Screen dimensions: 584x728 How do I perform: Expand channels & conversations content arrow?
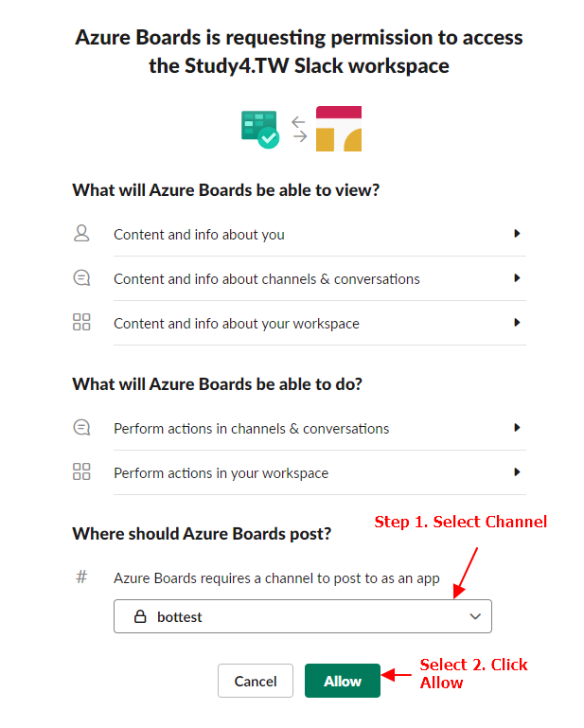pyautogui.click(x=517, y=278)
